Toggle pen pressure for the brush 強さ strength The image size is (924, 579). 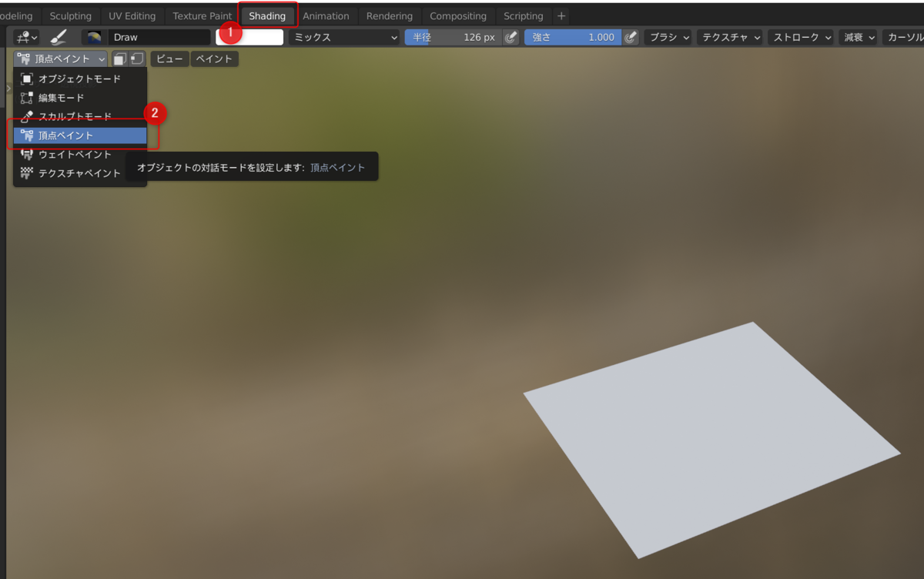pos(633,36)
